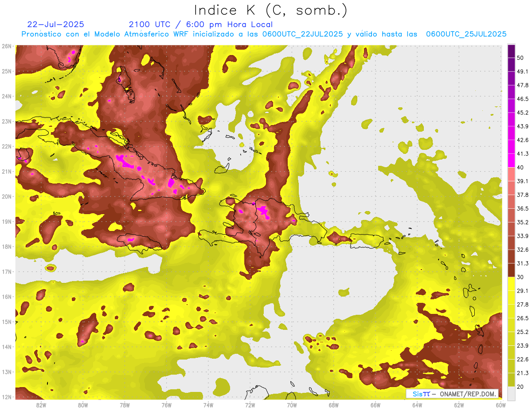
Task: Click the "15N" latitude label
Action: tap(7, 322)
